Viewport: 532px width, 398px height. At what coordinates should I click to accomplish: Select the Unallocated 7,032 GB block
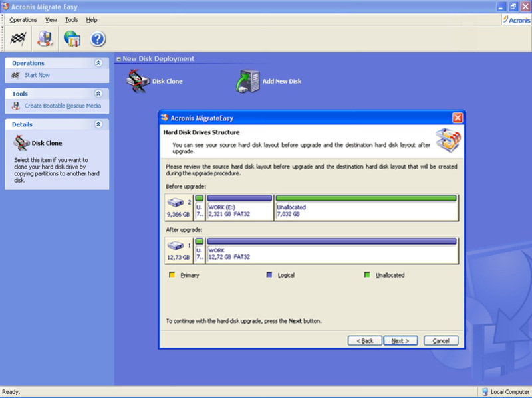click(x=366, y=207)
